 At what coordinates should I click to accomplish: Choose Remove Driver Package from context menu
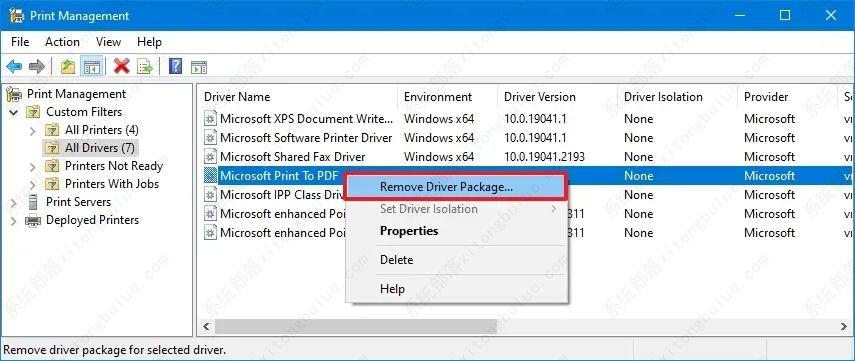[456, 187]
